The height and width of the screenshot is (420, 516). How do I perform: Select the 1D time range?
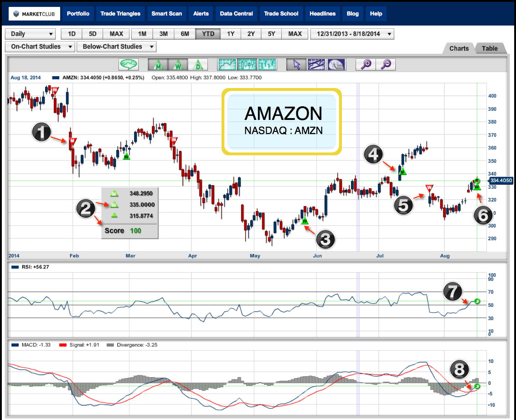pyautogui.click(x=72, y=34)
